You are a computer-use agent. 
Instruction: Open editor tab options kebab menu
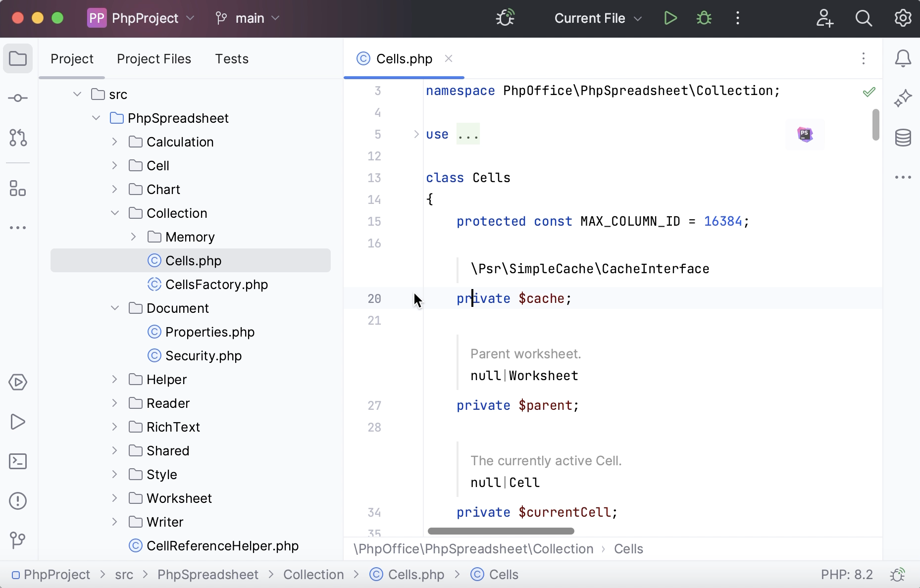(x=864, y=58)
